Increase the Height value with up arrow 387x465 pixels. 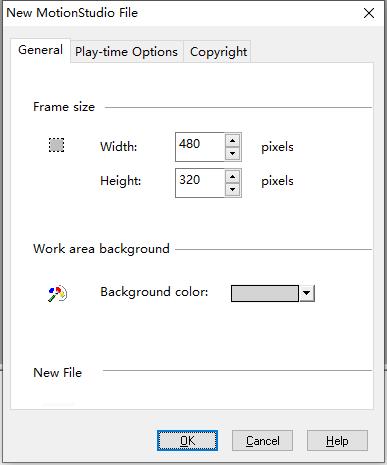tap(233, 177)
